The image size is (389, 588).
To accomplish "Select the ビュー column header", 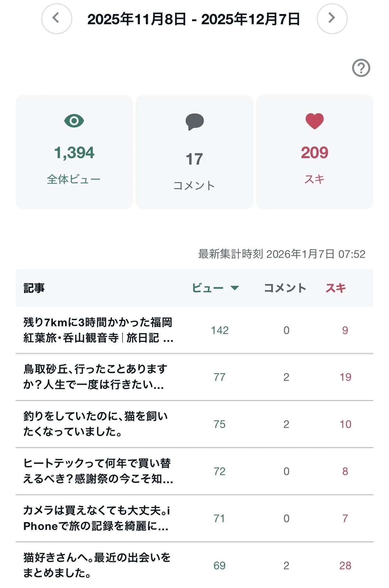I will tap(208, 288).
